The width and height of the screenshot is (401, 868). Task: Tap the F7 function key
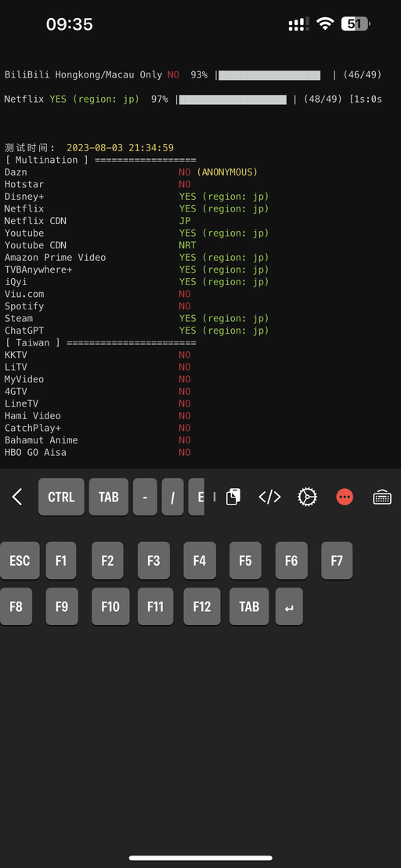tap(337, 561)
